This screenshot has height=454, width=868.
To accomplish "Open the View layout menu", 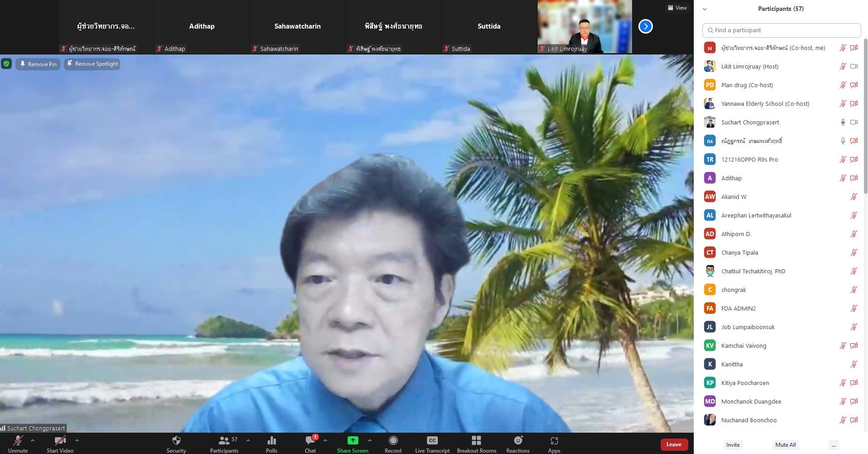I will [x=677, y=8].
